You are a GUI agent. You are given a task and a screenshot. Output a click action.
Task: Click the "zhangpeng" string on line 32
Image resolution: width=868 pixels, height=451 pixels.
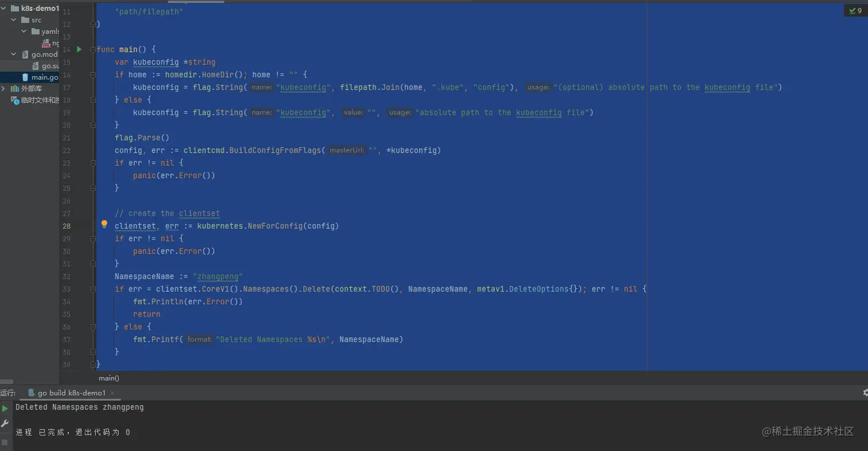[218, 277]
